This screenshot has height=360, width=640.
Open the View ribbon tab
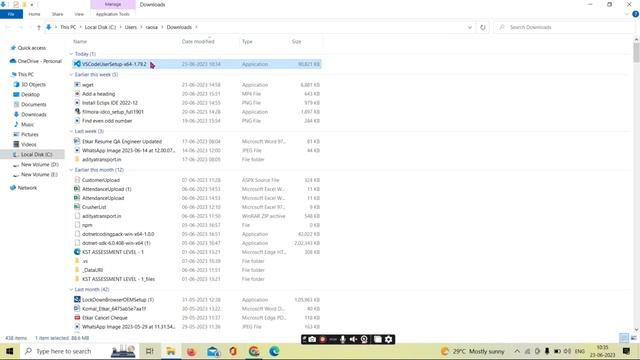coord(79,14)
